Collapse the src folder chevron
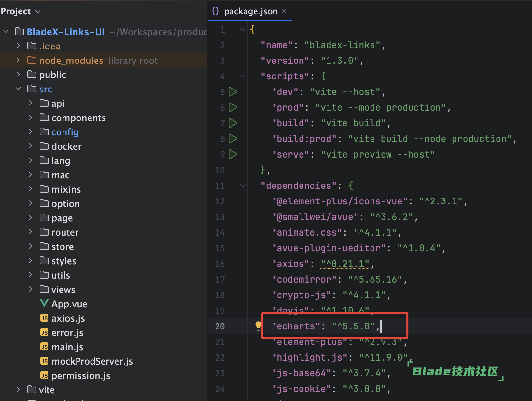Viewport: 532px width, 401px height. pyautogui.click(x=18, y=89)
